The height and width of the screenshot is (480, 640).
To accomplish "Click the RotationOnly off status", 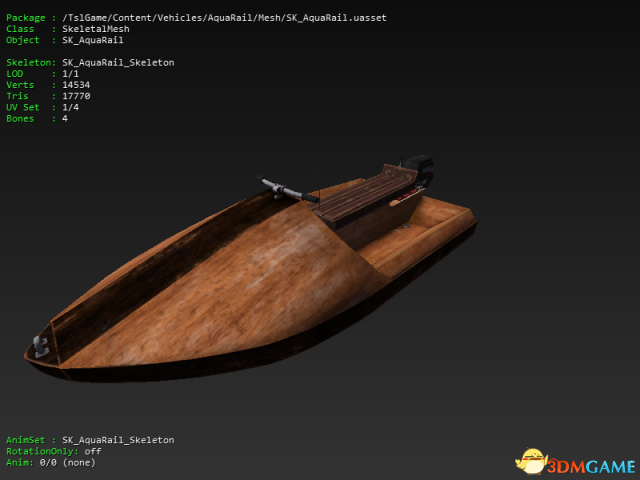I will pos(54,451).
